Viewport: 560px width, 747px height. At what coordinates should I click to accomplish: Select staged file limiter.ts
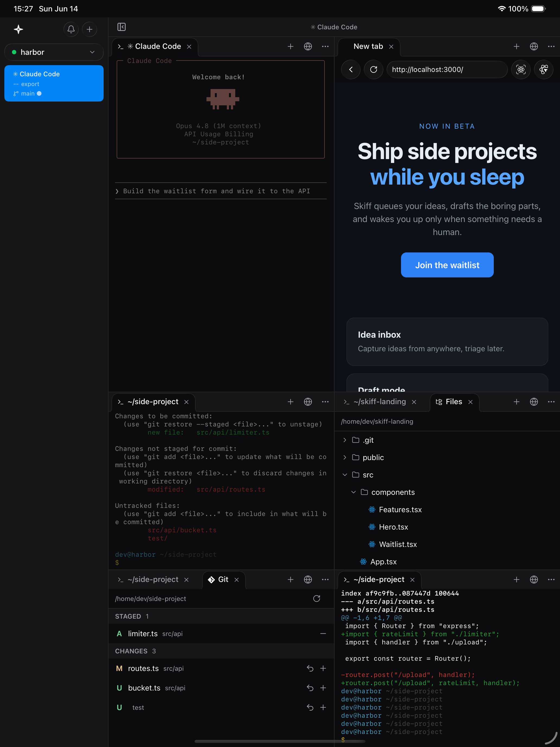(221, 634)
